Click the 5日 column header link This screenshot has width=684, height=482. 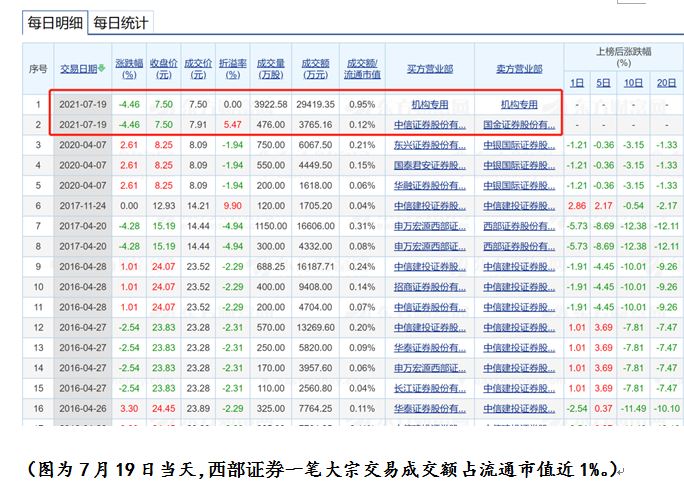pos(604,83)
